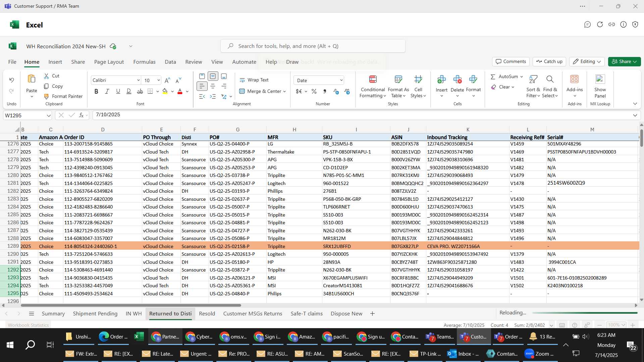Click the Catch up button
The image size is (644, 362).
tap(549, 62)
